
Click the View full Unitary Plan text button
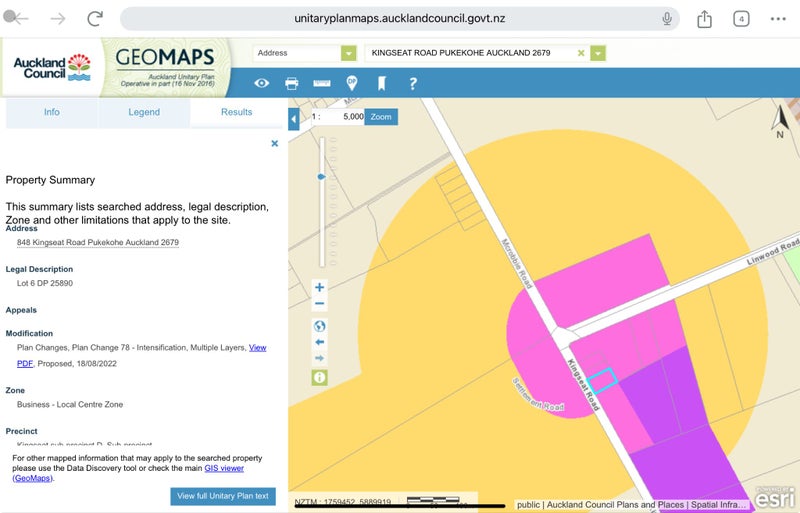coord(223,496)
